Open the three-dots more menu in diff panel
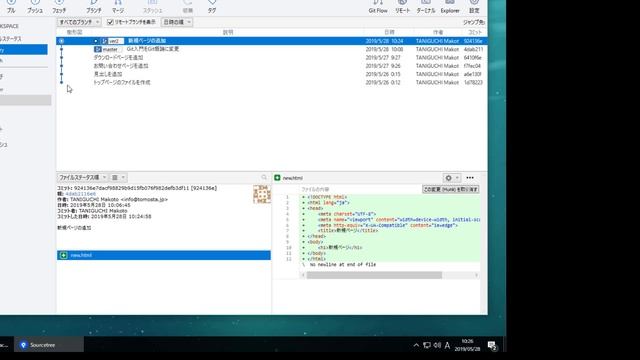 tap(470, 178)
